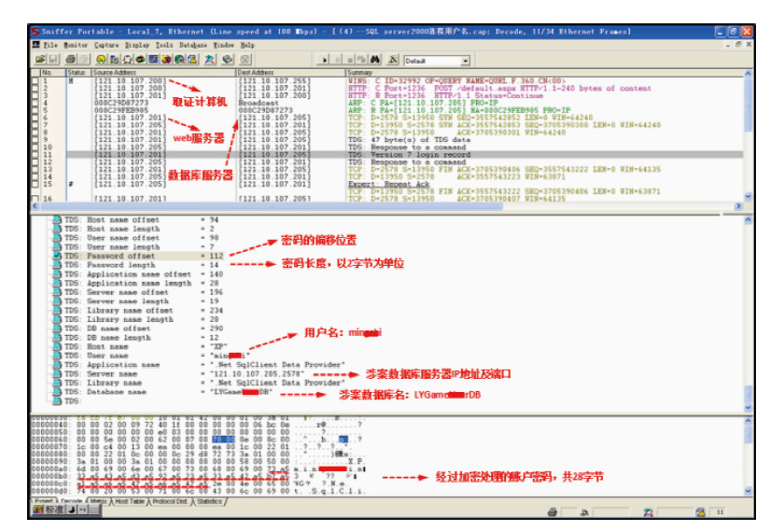Open the Protocol Distribution toolbar icon
The image size is (770, 532).
[x=166, y=60]
